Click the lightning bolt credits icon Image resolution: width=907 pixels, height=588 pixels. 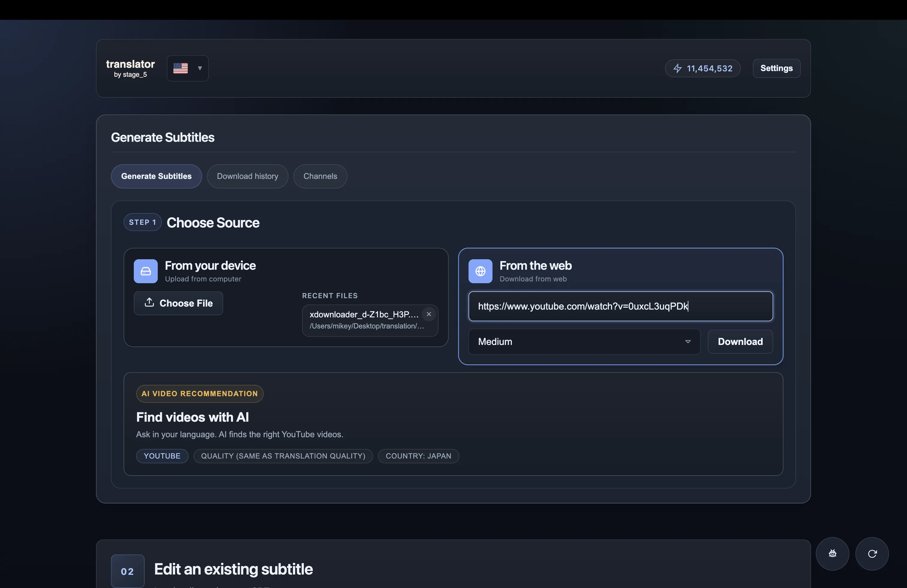[678, 69]
